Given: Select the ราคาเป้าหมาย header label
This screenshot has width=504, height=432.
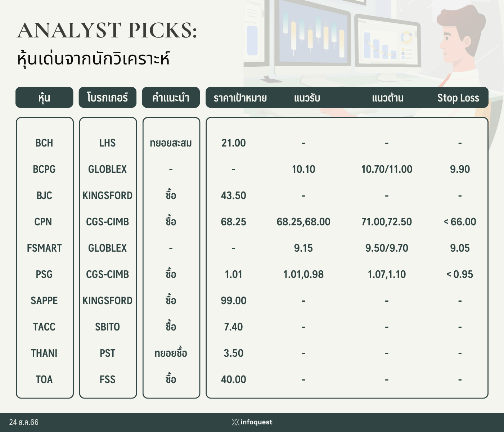Looking at the screenshot, I should pyautogui.click(x=240, y=98).
